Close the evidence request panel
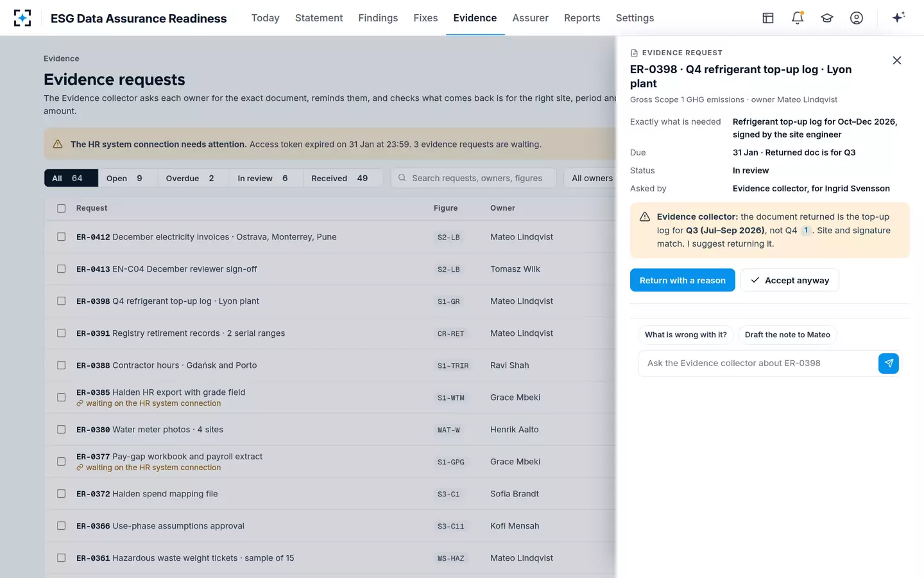Image resolution: width=924 pixels, height=578 pixels. 897,60
